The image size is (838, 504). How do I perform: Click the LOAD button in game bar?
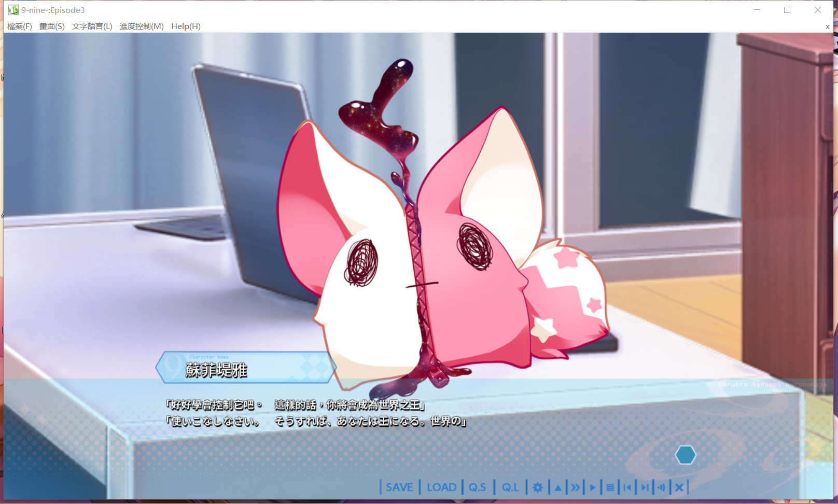pyautogui.click(x=441, y=487)
